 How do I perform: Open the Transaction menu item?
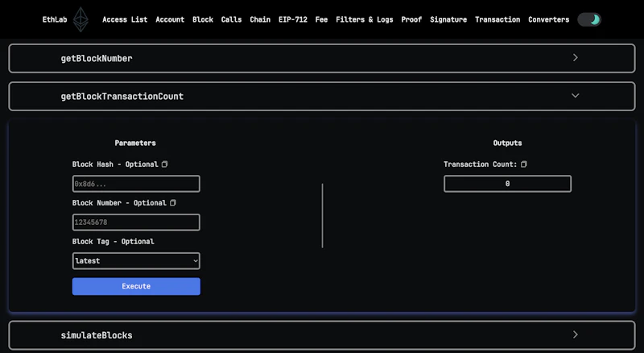[x=497, y=19]
